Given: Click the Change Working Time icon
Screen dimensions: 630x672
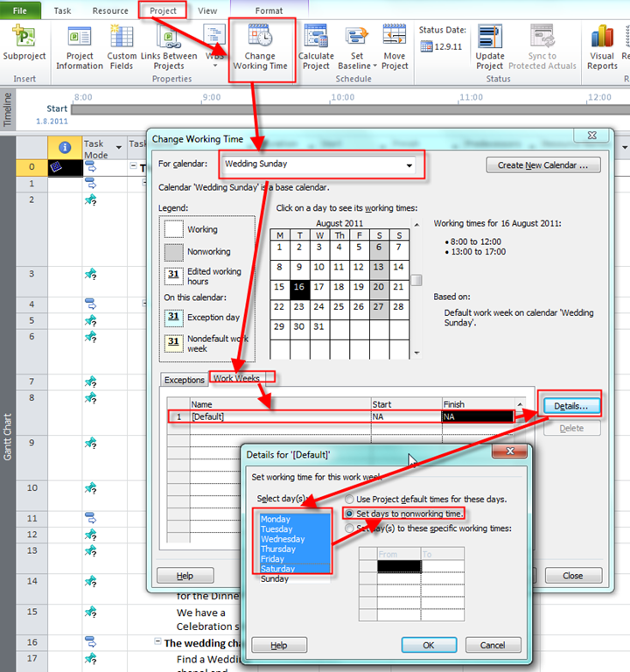Looking at the screenshot, I should [x=260, y=38].
